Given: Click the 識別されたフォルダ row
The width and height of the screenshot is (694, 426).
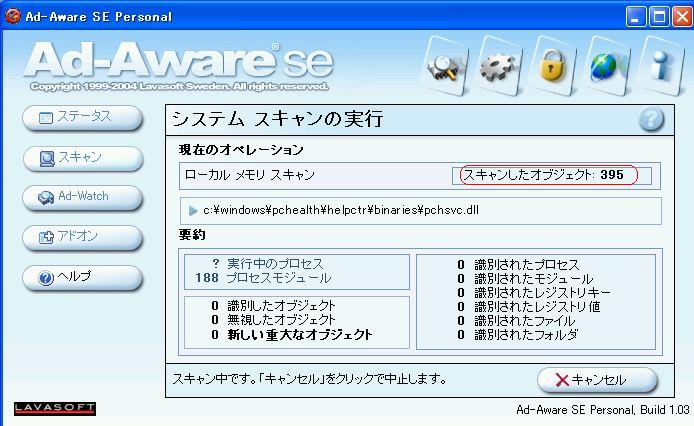Looking at the screenshot, I should (518, 334).
